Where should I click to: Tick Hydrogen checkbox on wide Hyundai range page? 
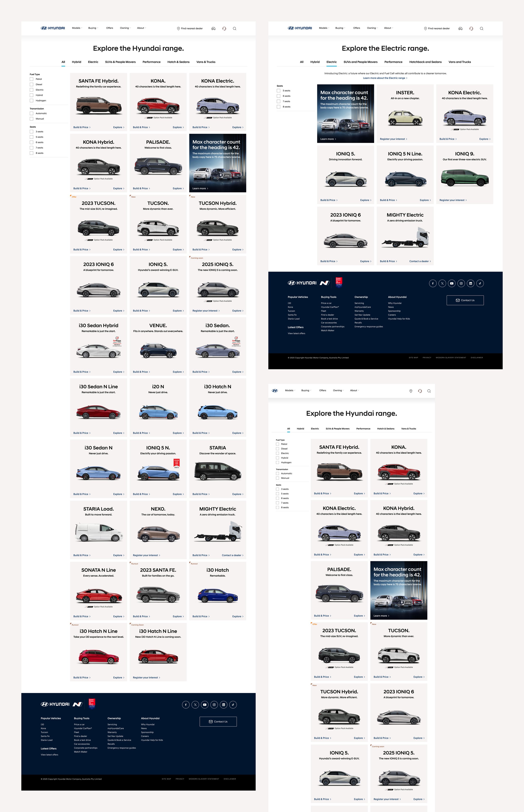pyautogui.click(x=32, y=101)
